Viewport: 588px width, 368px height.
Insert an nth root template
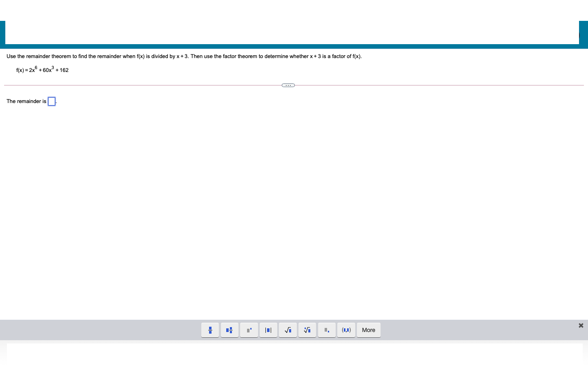[307, 330]
